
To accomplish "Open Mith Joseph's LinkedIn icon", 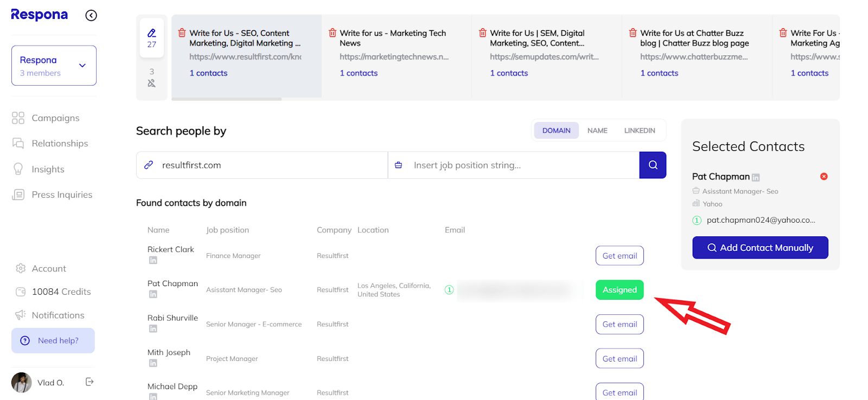I will point(153,363).
